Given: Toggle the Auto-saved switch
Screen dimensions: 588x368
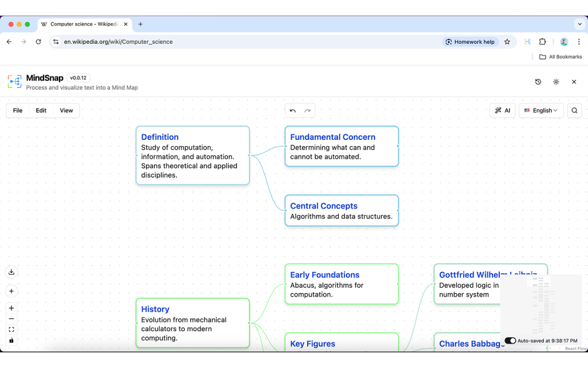Looking at the screenshot, I should pos(510,340).
